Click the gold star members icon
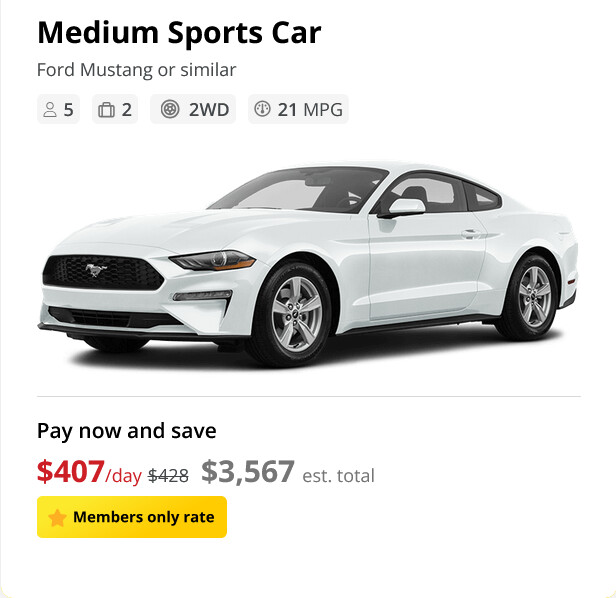Image resolution: width=616 pixels, height=598 pixels. tap(57, 518)
